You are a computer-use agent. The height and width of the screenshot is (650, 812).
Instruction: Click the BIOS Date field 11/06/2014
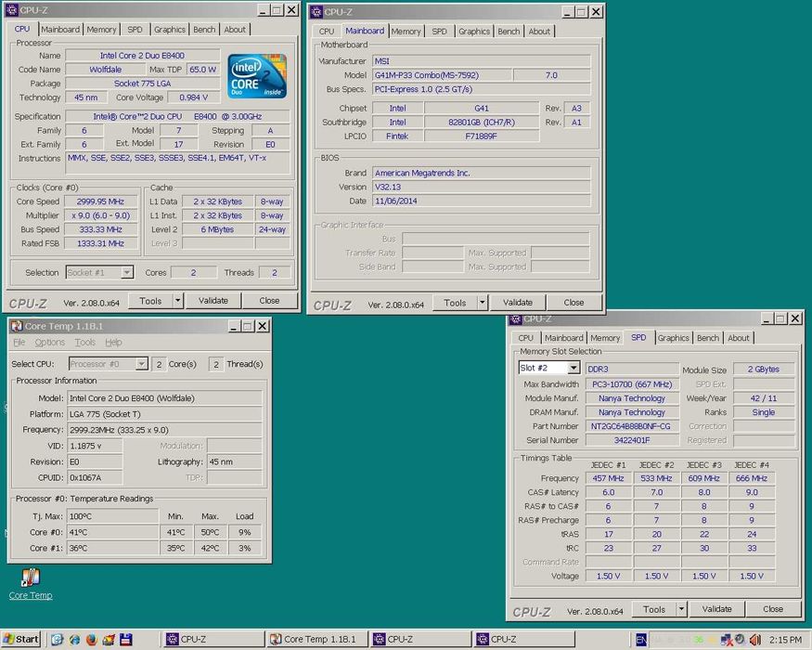click(x=481, y=201)
